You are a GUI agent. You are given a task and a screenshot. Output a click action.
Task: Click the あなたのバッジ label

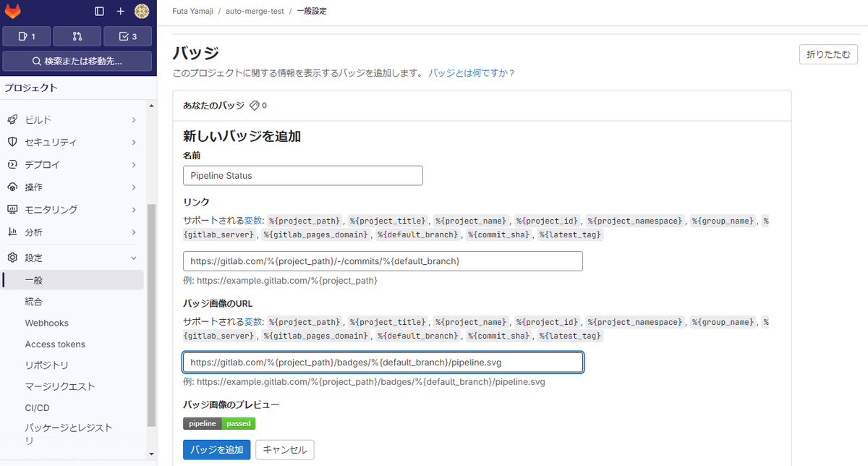click(213, 106)
